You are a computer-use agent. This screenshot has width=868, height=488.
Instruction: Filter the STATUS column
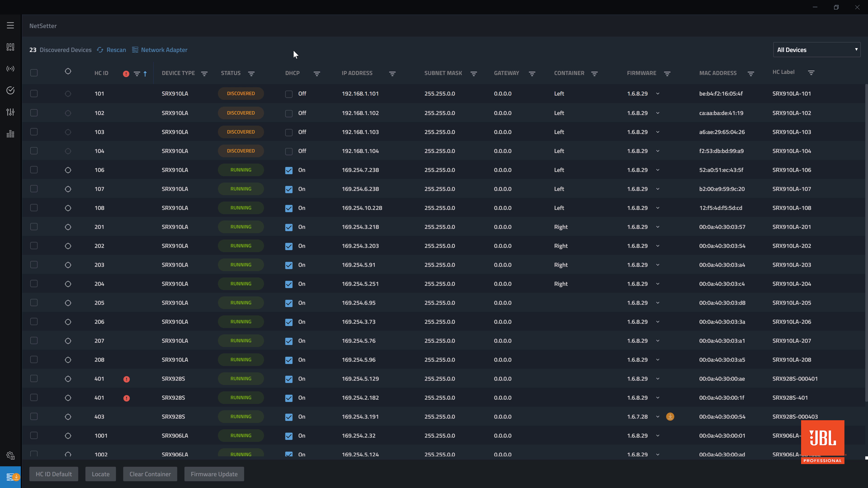251,74
